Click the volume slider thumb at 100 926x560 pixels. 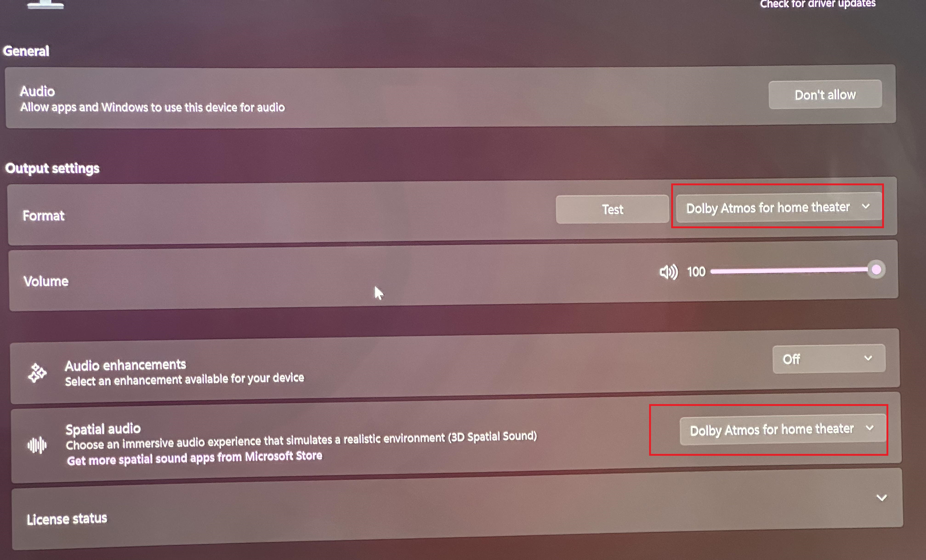[876, 270]
